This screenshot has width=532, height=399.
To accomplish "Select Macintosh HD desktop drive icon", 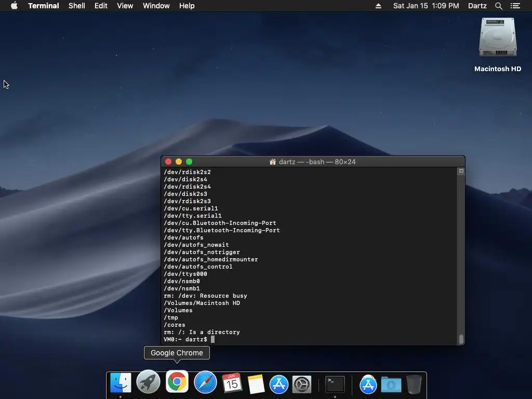I will pos(498,37).
